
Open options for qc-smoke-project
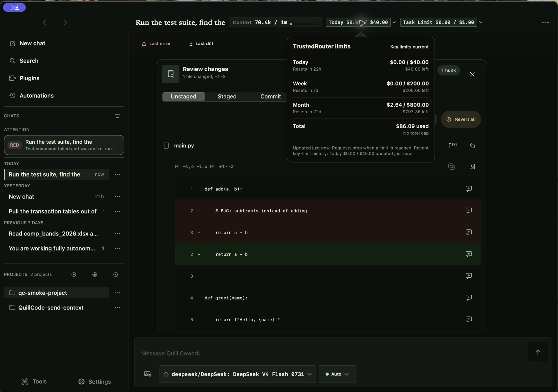117,293
